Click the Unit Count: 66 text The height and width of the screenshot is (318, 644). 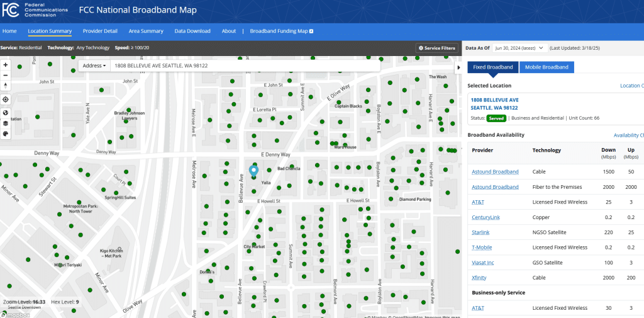pyautogui.click(x=583, y=118)
